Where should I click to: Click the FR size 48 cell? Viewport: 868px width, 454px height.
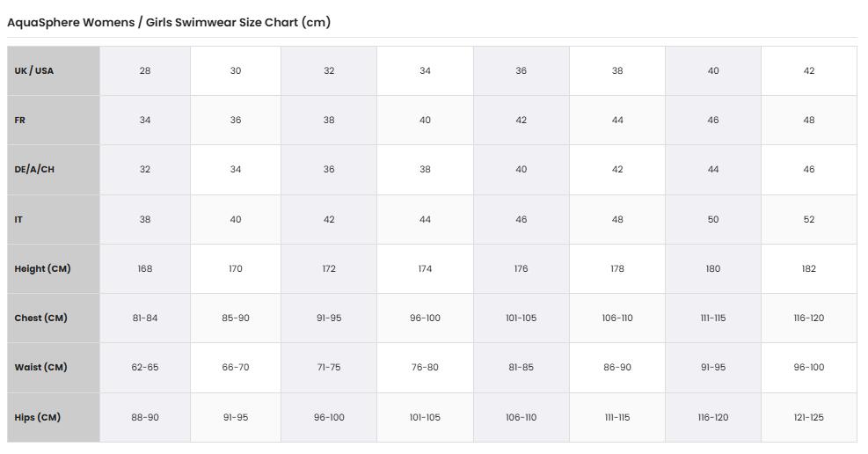809,121
